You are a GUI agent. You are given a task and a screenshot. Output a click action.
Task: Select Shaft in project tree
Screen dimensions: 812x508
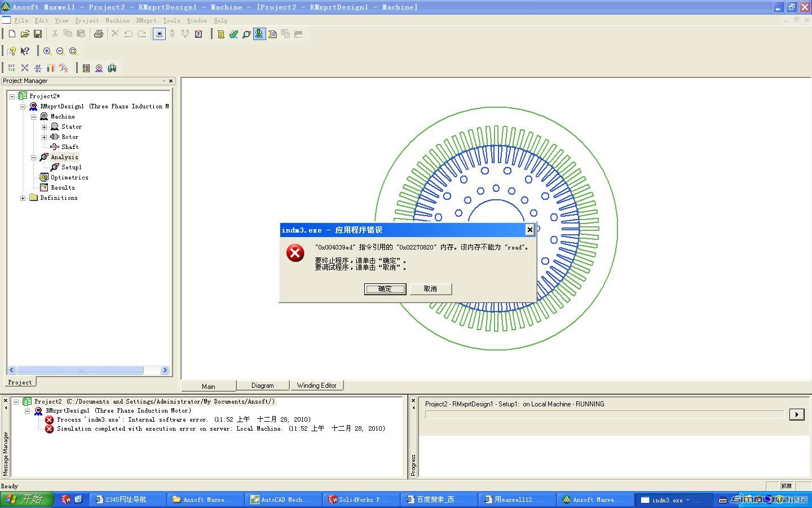[70, 147]
